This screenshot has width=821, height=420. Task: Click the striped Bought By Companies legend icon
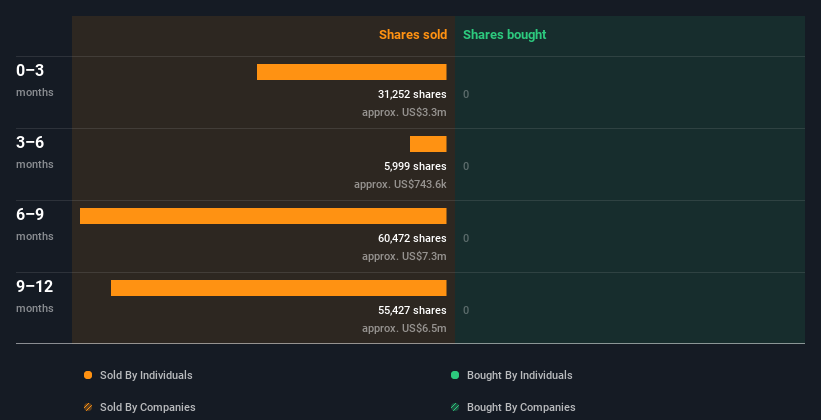pyautogui.click(x=455, y=407)
